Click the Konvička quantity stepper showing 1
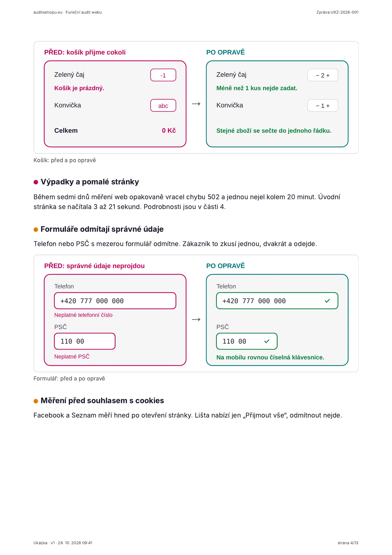The width and height of the screenshot is (392, 555). (323, 105)
